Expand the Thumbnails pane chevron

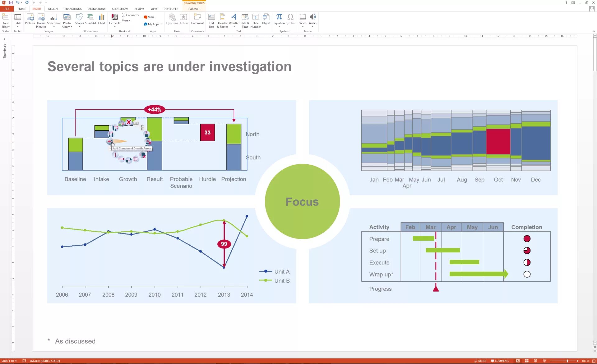point(4,39)
